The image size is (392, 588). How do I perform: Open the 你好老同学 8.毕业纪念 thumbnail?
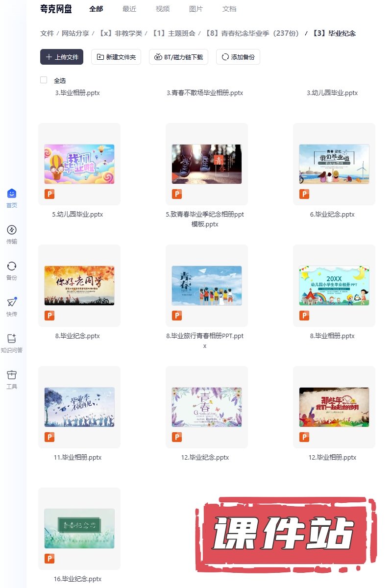point(79,286)
